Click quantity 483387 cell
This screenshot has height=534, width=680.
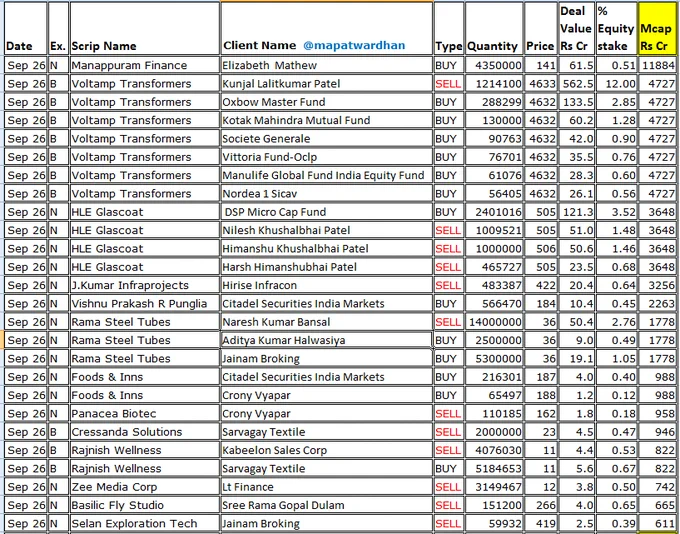pyautogui.click(x=494, y=285)
